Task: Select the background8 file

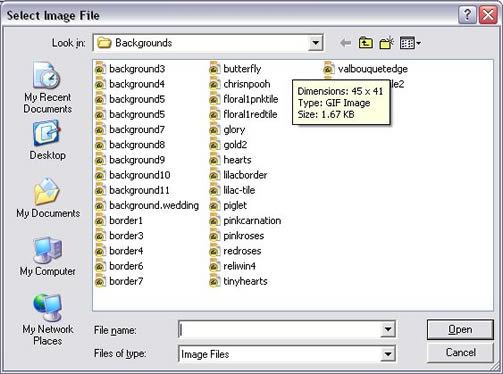Action: (x=130, y=144)
